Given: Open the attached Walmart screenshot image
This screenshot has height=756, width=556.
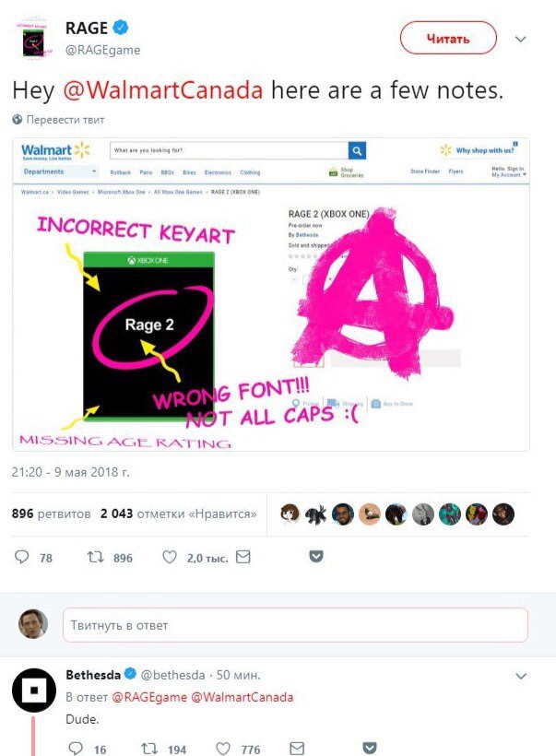Looking at the screenshot, I should coord(271,295).
